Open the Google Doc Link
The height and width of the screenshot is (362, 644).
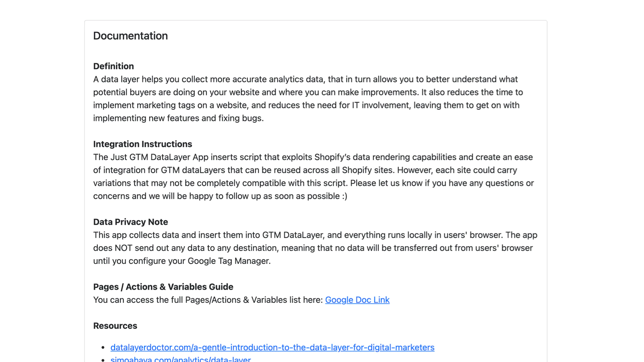coord(357,300)
